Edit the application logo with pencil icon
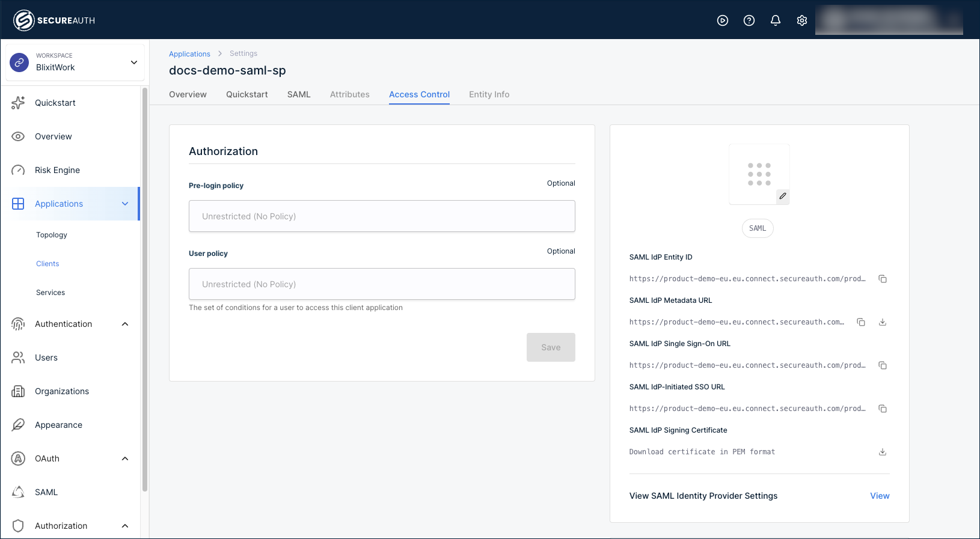980x539 pixels. [x=783, y=196]
